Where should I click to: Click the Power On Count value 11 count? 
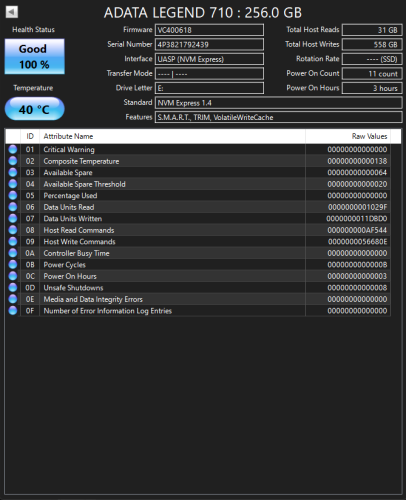tap(372, 74)
